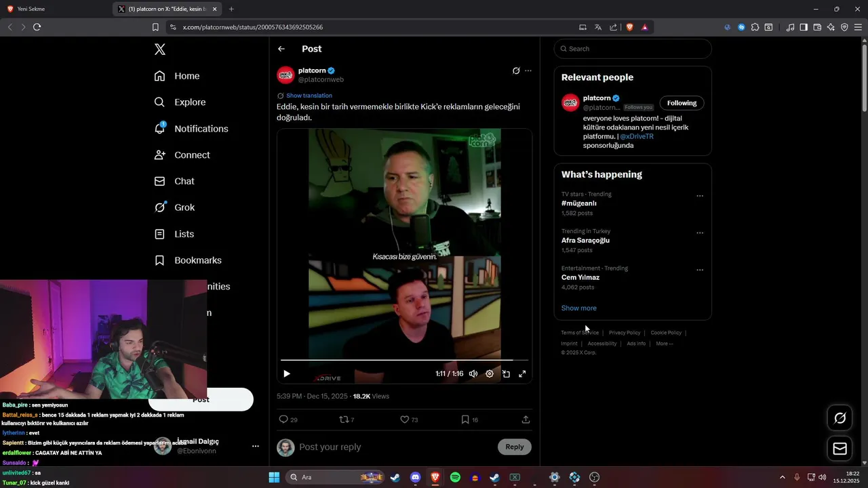Toggle picture-in-picture on video
Image resolution: width=868 pixels, height=488 pixels.
[x=506, y=373]
